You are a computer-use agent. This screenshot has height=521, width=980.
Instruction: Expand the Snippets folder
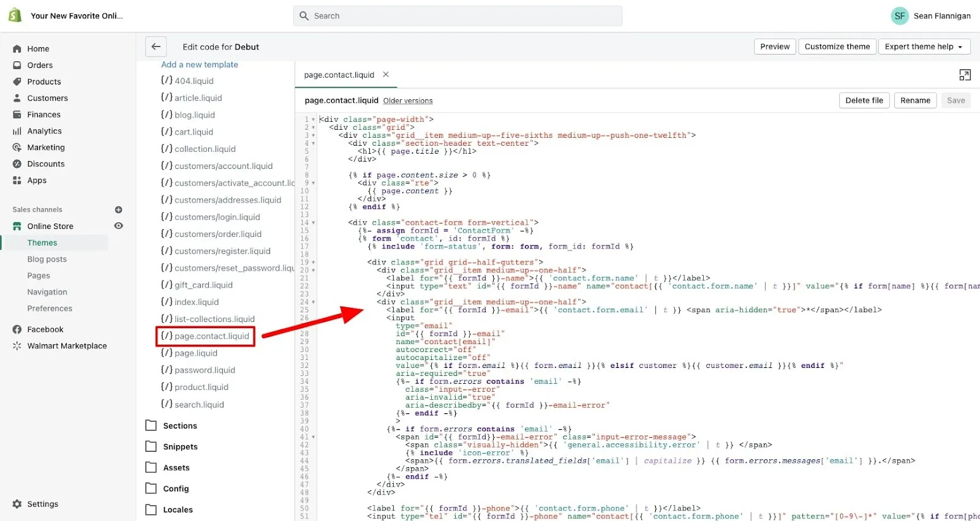click(180, 447)
